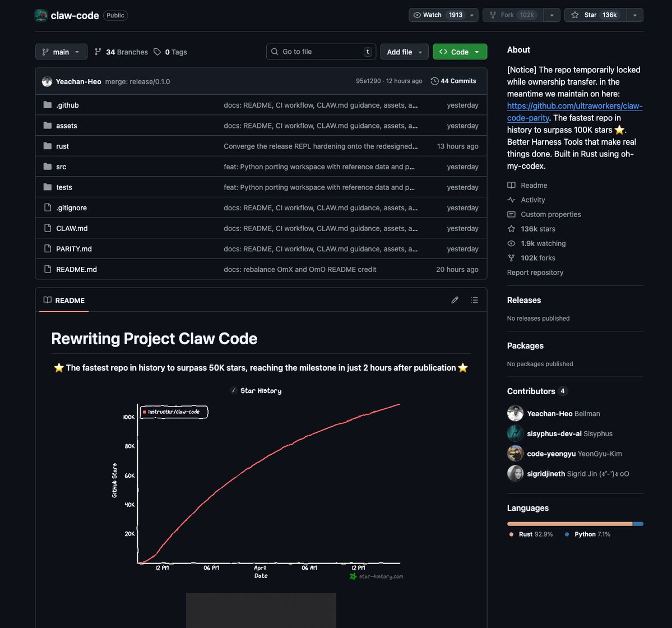
Task: Open commit message merge: release/0.1.0
Action: pos(137,81)
